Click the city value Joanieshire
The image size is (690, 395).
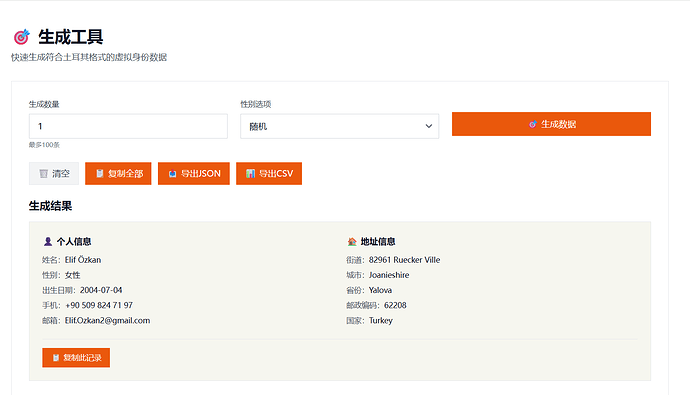[x=389, y=275]
